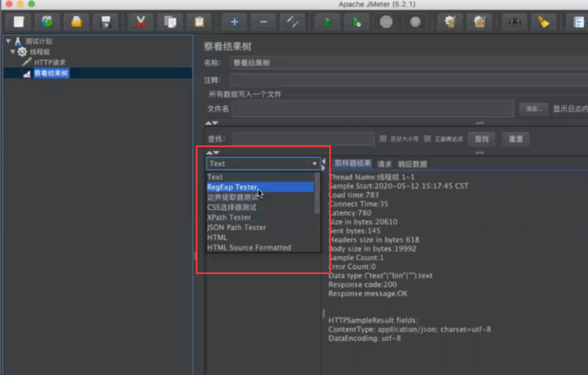Click the Paste clipboard icon

point(199,22)
